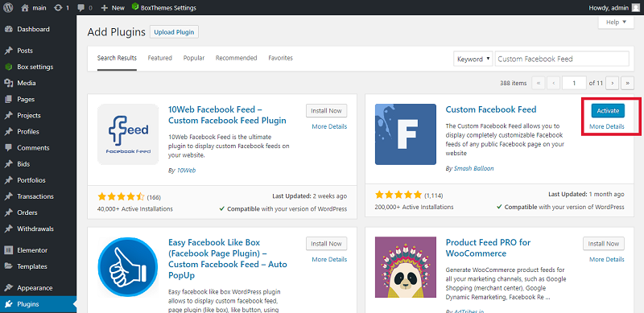Click the Custom Facebook Feed star rating
Viewport: 644px width, 313px height.
pos(398,195)
